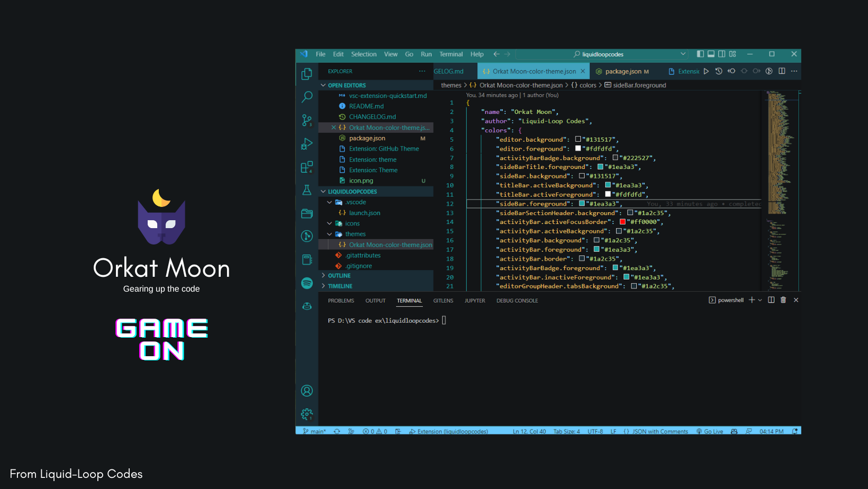The height and width of the screenshot is (489, 868).
Task: Toggle Secondary Side Bar layout icon
Action: click(721, 54)
